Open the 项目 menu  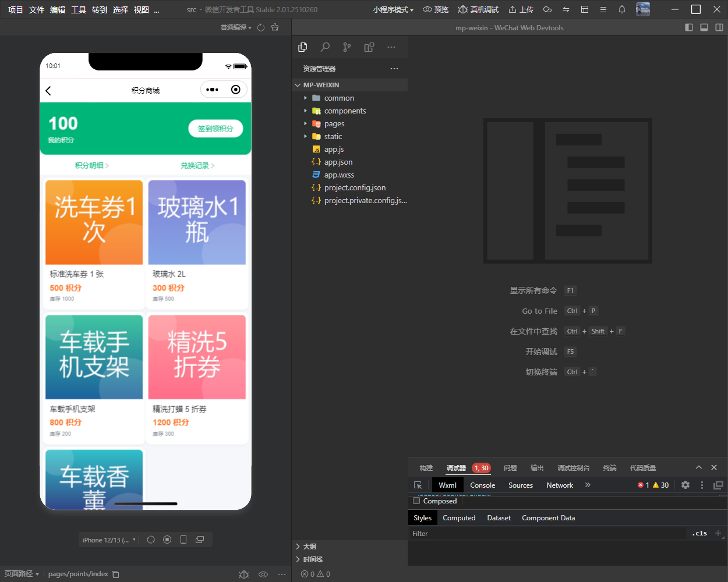16,9
